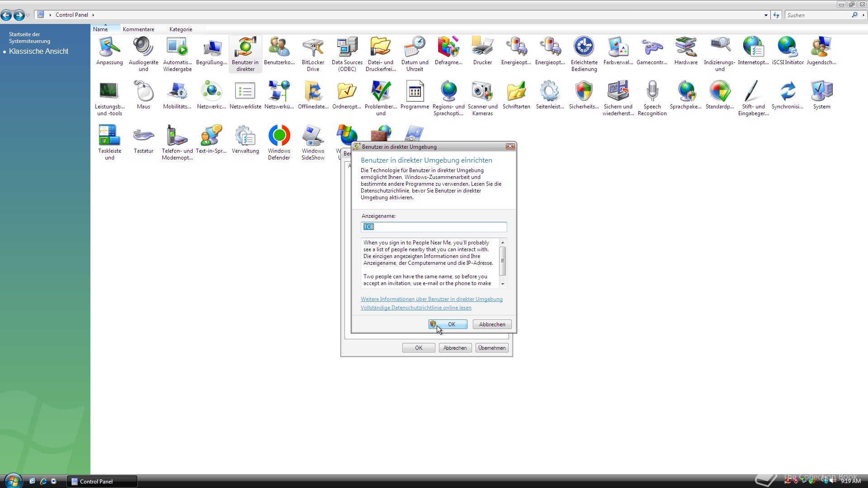Open Windows SideShow icon
The height and width of the screenshot is (488, 868).
[313, 142]
